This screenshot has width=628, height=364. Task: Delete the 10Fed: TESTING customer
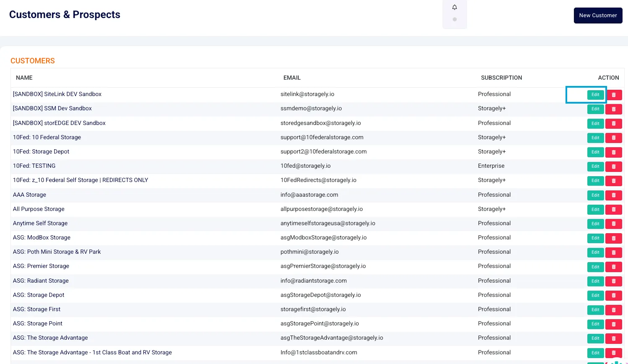click(x=614, y=166)
